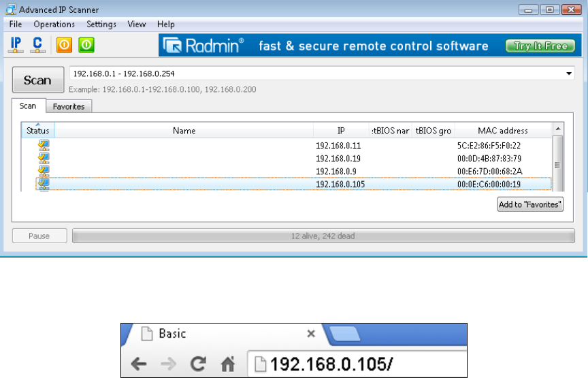Select IP 192.168.0.19 cell

[x=338, y=159]
